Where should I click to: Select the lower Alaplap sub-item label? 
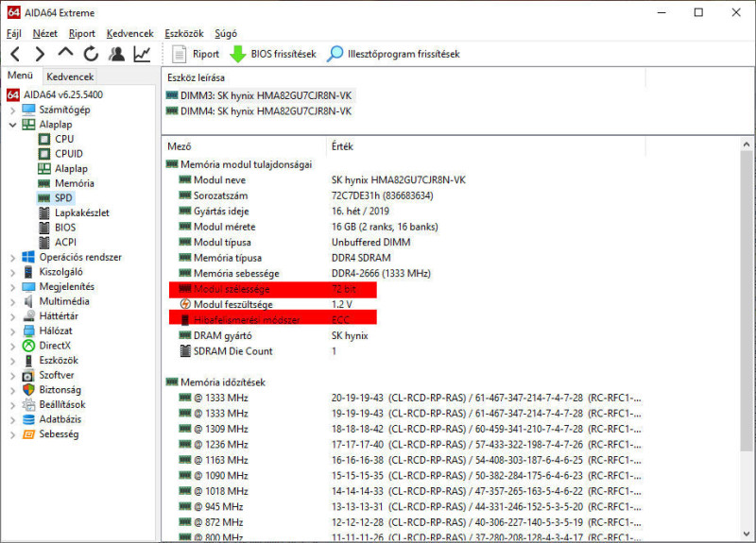pos(71,169)
